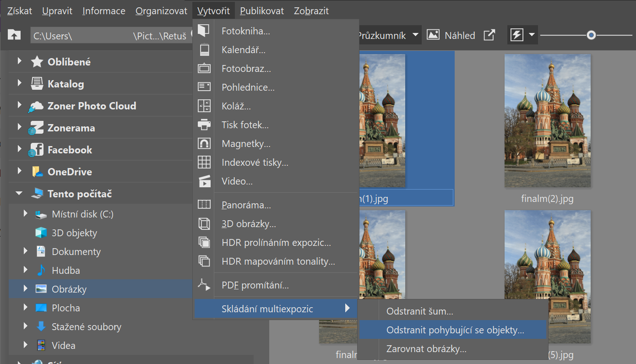Collapse the Tento počítač tree node

pos(19,194)
